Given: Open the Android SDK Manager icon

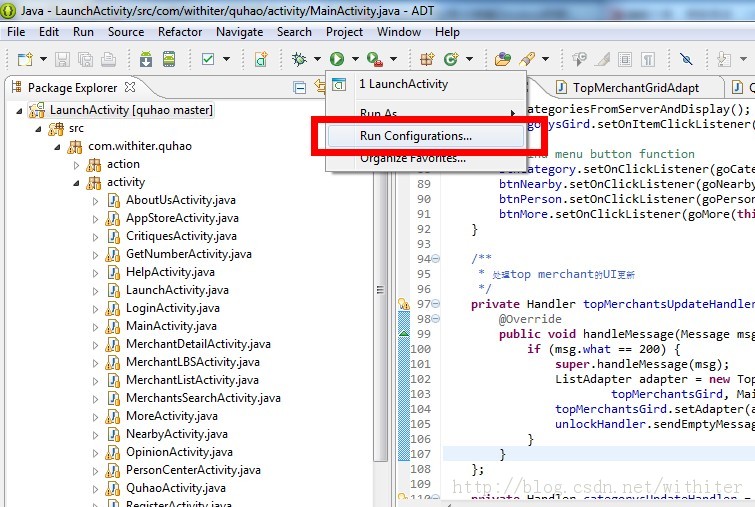Looking at the screenshot, I should tap(147, 59).
